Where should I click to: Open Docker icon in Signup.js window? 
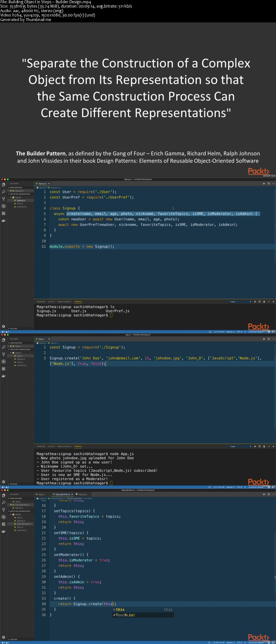[4, 220]
